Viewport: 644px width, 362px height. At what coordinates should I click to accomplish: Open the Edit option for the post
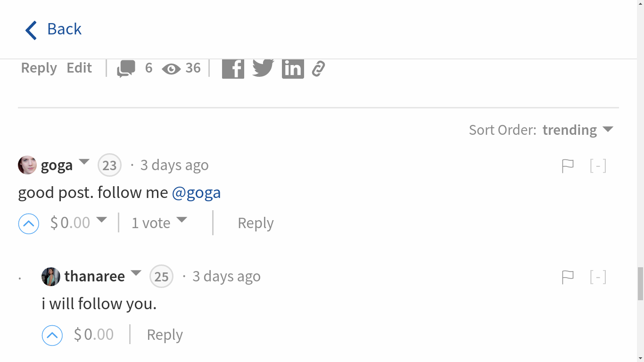click(79, 68)
